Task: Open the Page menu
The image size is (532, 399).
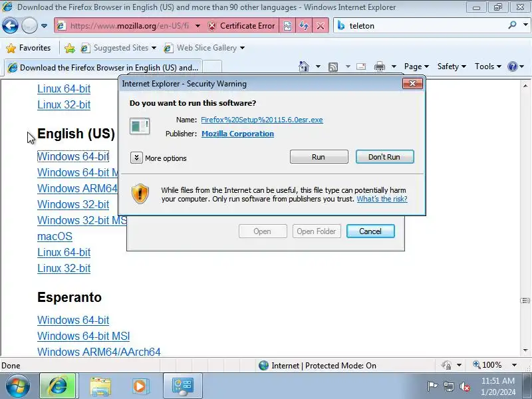Action: 417,66
